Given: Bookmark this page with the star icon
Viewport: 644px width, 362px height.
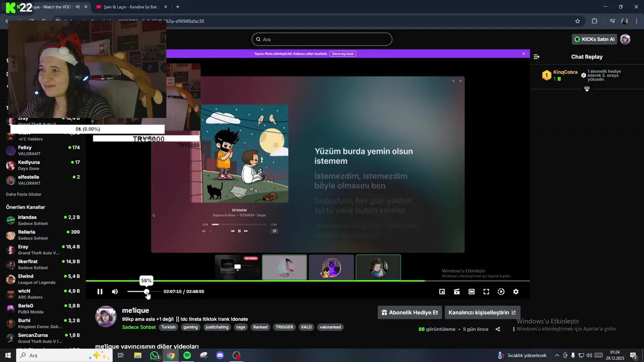Looking at the screenshot, I should pyautogui.click(x=578, y=21).
